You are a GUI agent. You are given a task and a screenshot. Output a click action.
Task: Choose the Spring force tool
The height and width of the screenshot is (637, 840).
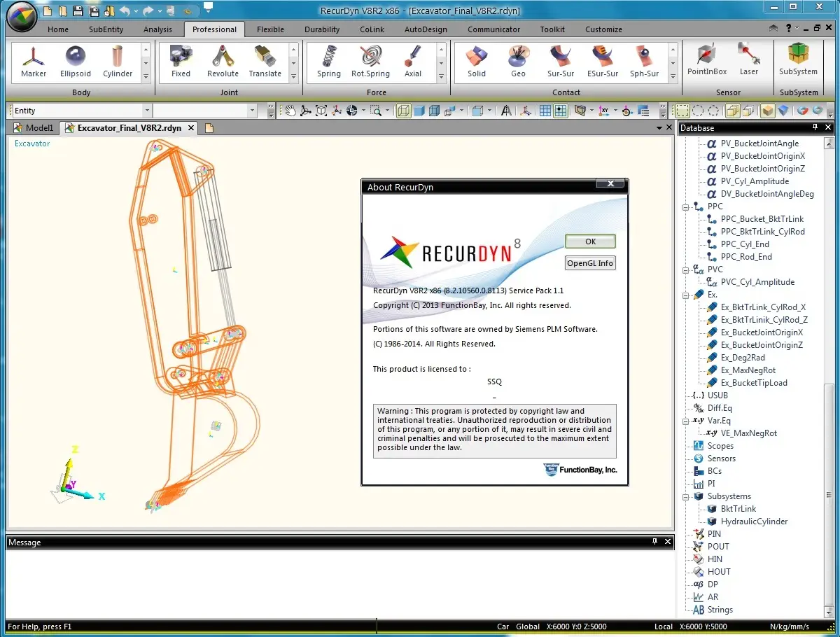[x=328, y=62]
